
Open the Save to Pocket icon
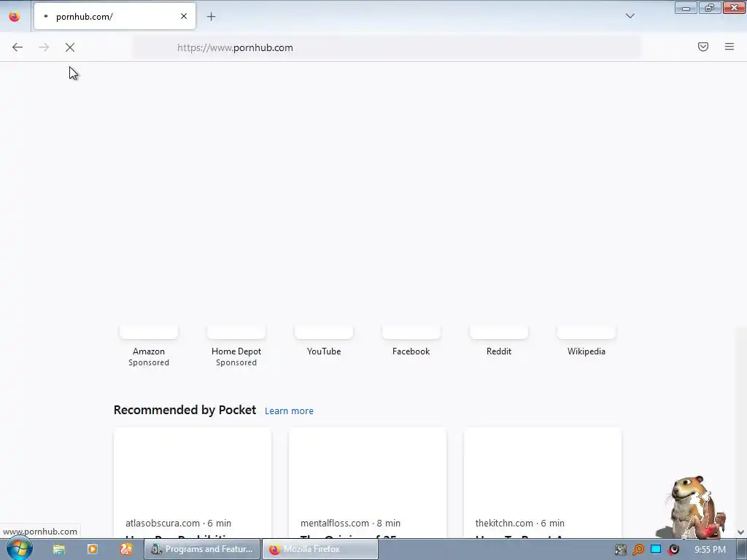(x=703, y=47)
